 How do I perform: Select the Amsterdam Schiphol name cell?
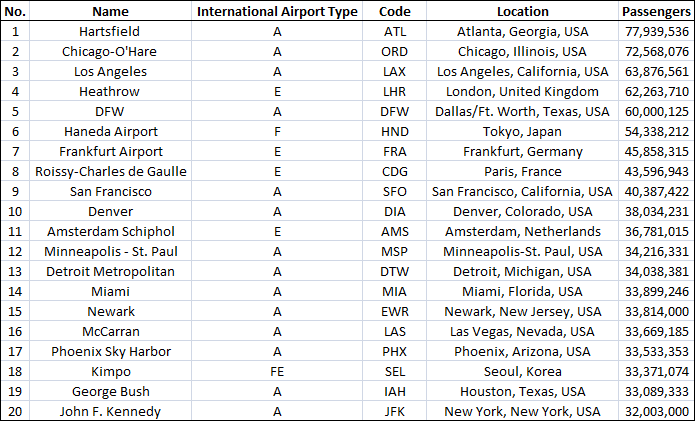(110, 231)
